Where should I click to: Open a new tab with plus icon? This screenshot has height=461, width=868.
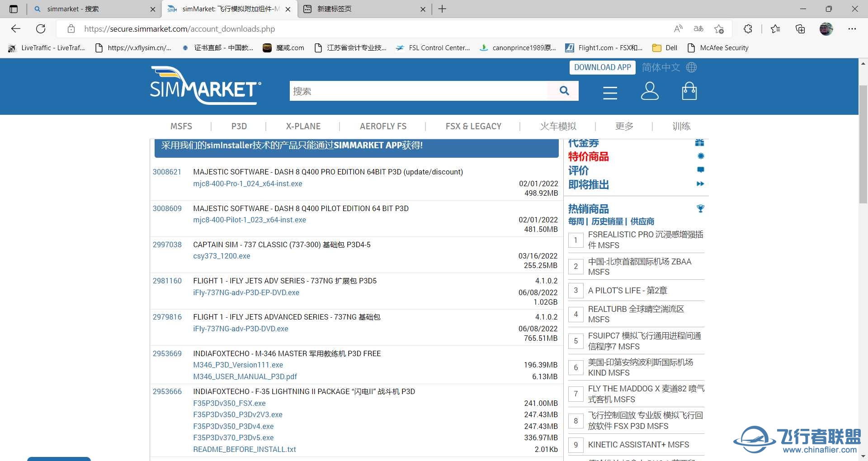[442, 9]
